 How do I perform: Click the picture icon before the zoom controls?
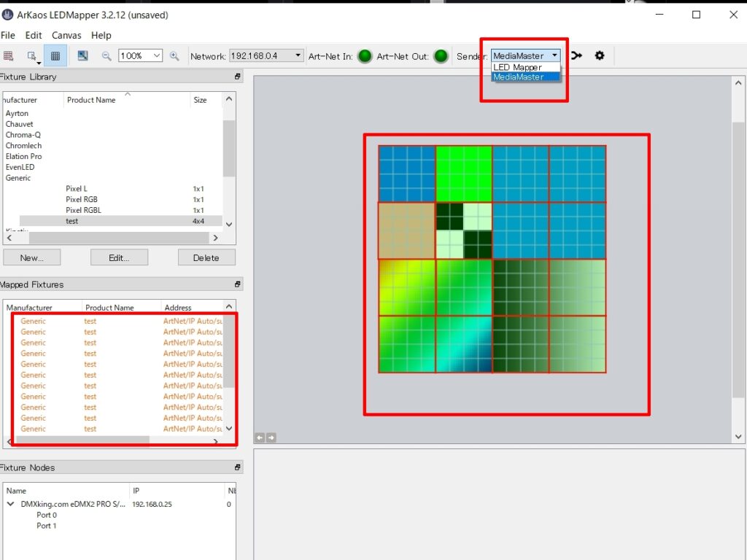tap(83, 55)
